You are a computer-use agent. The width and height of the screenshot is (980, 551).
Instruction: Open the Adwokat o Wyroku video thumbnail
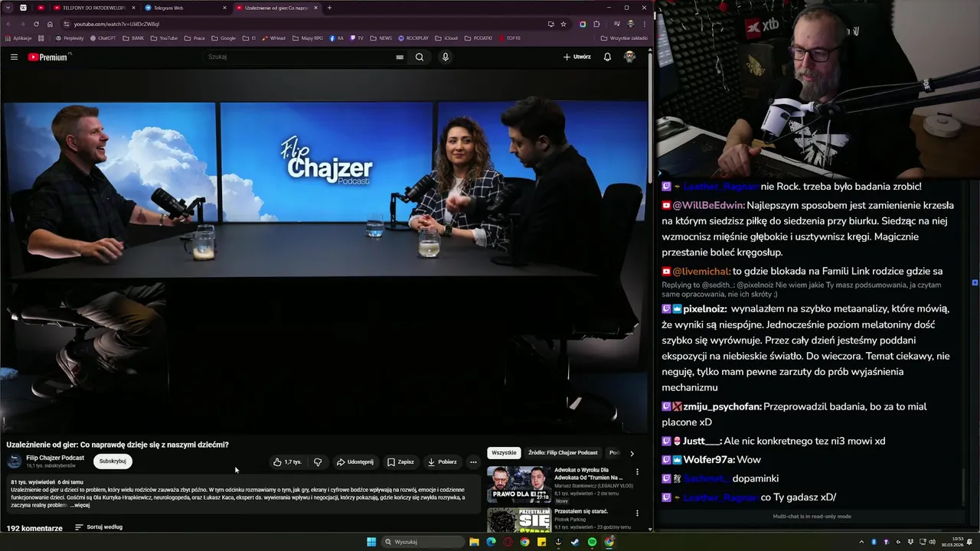[x=518, y=484]
